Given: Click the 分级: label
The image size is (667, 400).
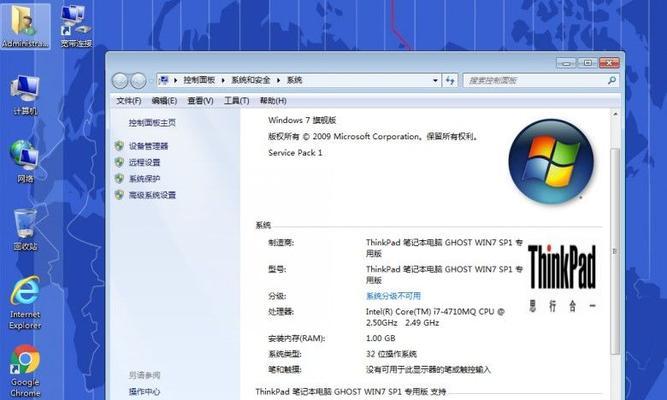Looking at the screenshot, I should (277, 296).
